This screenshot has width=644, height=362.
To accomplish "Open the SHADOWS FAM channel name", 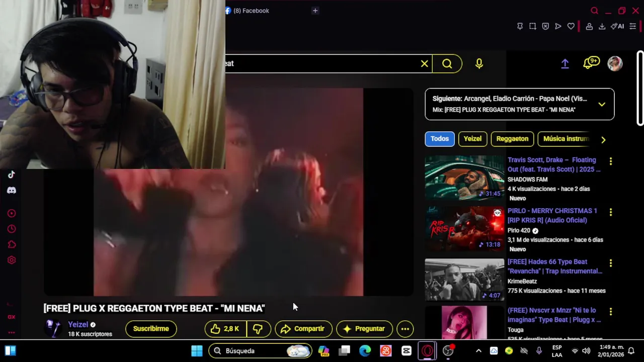I will click(527, 179).
